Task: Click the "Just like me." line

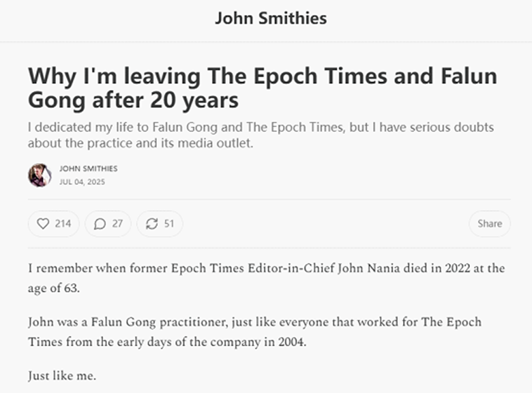Action: coord(62,375)
